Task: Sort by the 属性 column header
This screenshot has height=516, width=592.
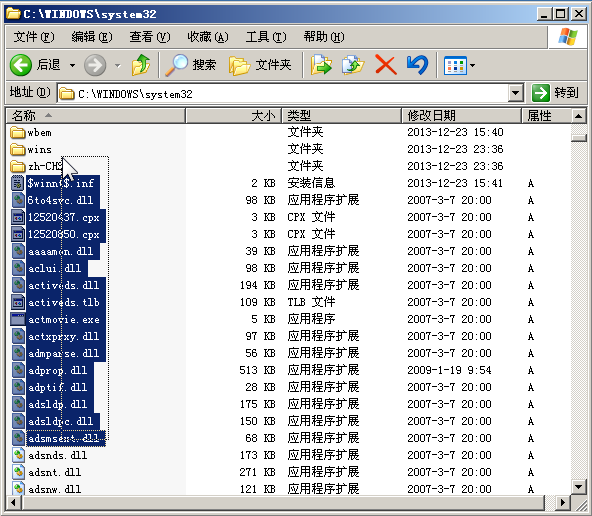Action: (x=546, y=116)
